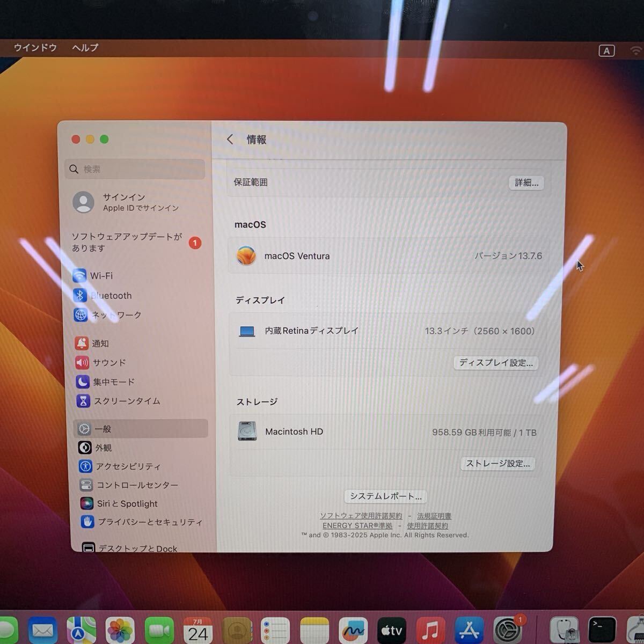Open ディスプレイ設定... display settings button

pos(495,363)
